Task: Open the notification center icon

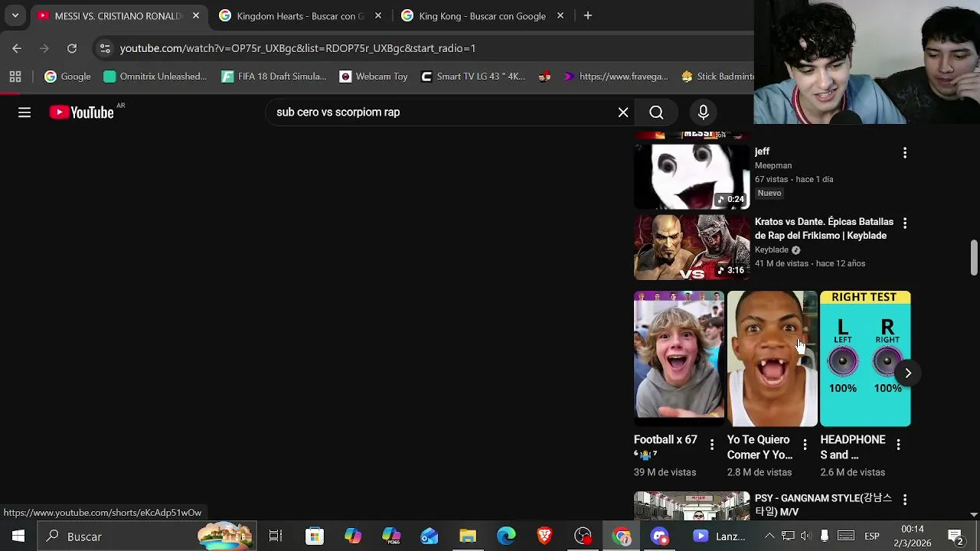Action: click(x=955, y=536)
